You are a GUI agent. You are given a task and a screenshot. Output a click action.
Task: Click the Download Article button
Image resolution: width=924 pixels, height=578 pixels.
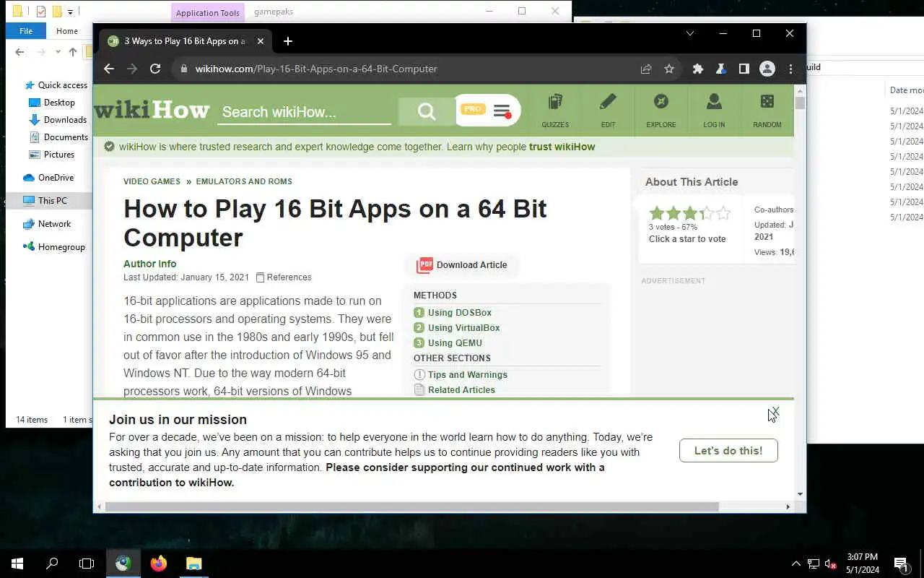coord(462,265)
